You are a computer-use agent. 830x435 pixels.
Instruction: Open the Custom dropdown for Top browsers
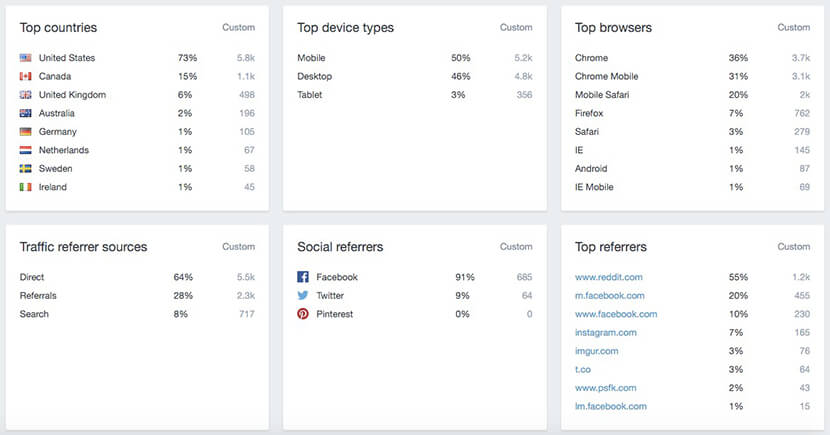794,28
